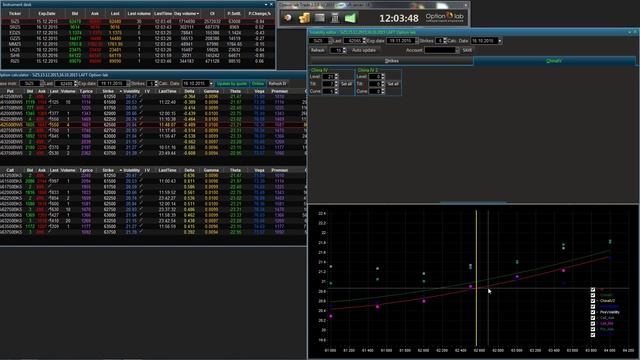The width and height of the screenshot is (640, 360).
Task: Click Delta column header in Put table
Action: 189,91
